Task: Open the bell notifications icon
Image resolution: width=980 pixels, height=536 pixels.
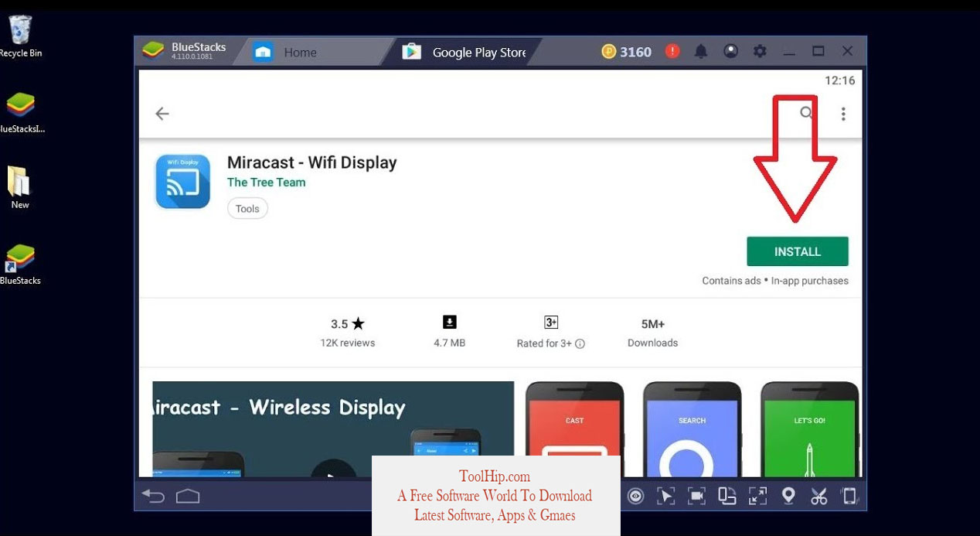Action: pyautogui.click(x=701, y=52)
